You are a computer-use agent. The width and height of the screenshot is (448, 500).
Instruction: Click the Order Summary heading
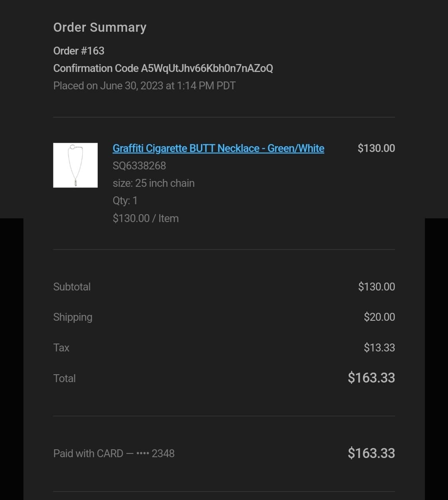(100, 27)
